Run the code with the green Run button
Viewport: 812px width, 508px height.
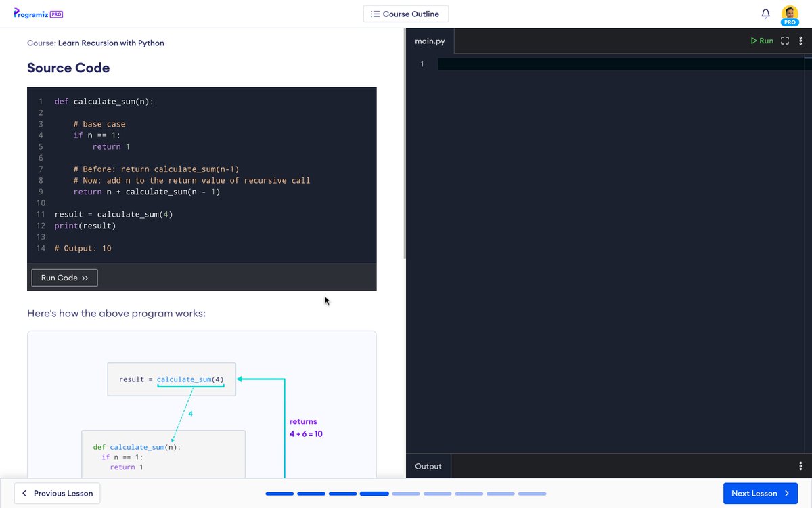(762, 41)
